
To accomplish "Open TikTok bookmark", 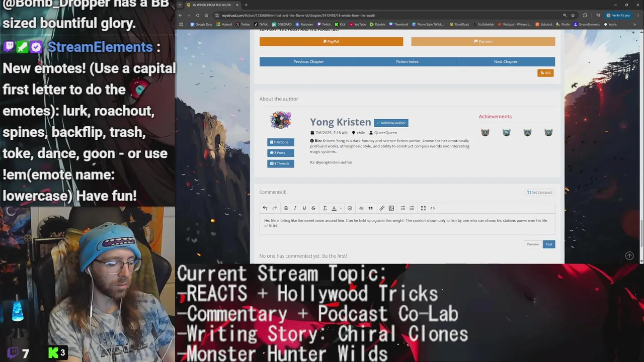I will coord(261,24).
